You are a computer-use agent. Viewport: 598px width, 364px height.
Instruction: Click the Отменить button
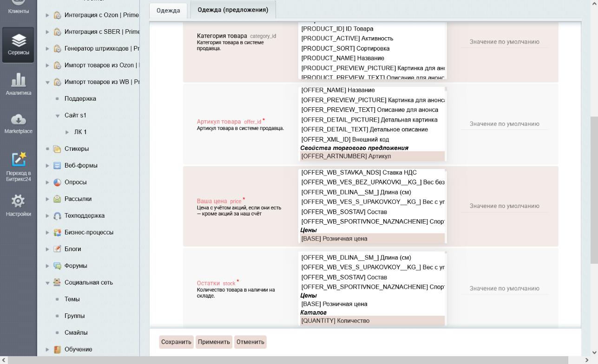(250, 342)
